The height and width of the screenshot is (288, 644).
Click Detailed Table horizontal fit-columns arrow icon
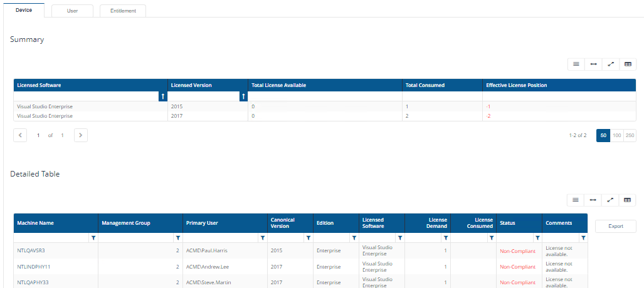pos(593,200)
